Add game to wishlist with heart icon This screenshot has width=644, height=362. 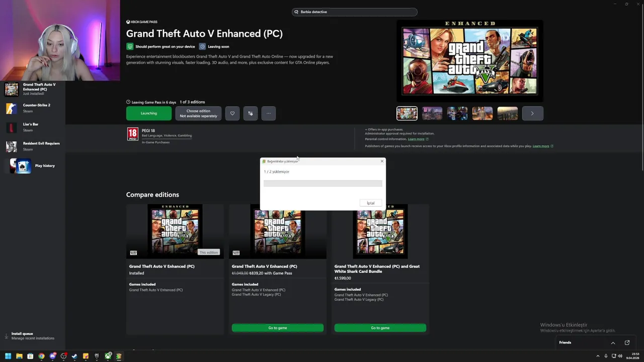click(x=232, y=113)
